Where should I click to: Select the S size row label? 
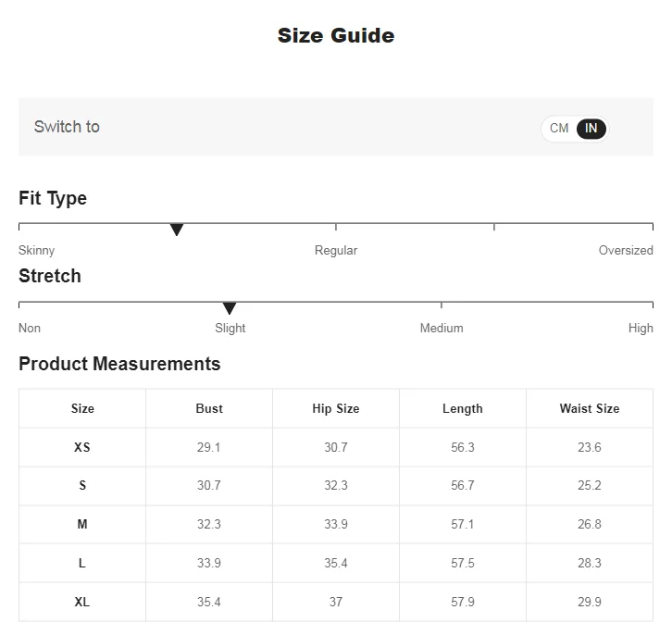click(82, 486)
